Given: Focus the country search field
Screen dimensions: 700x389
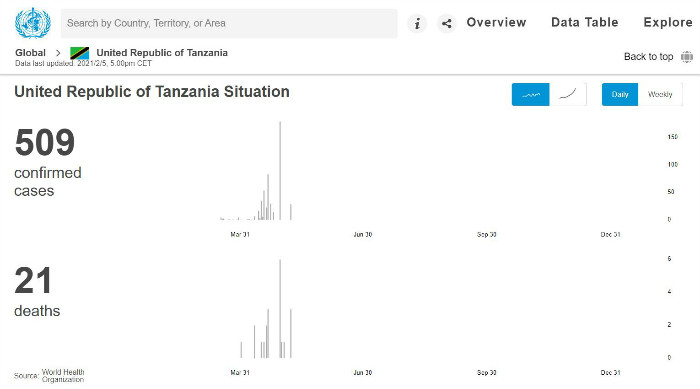Looking at the screenshot, I should click(x=229, y=23).
